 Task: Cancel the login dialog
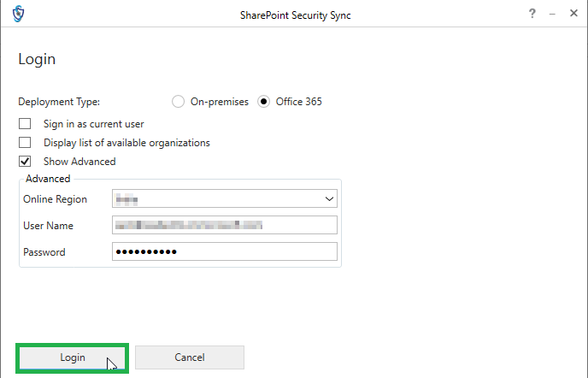(190, 357)
